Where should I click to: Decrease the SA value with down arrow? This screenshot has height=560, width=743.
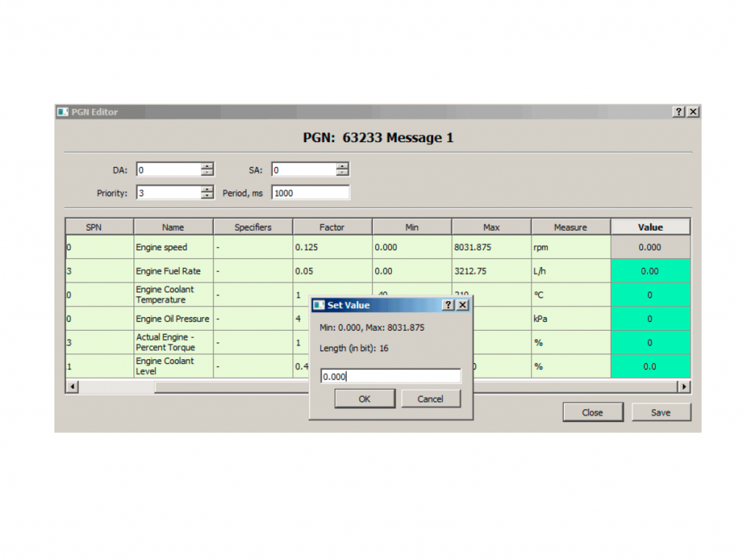point(342,173)
